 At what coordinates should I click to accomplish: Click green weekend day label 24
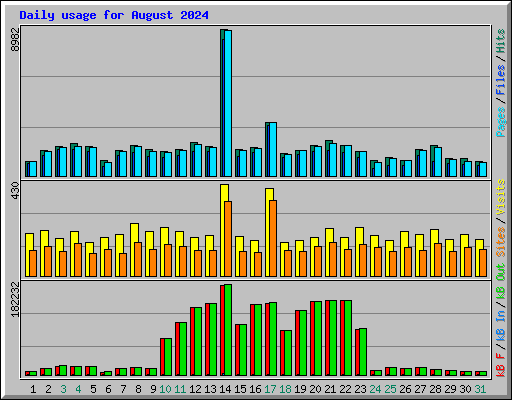(x=375, y=389)
